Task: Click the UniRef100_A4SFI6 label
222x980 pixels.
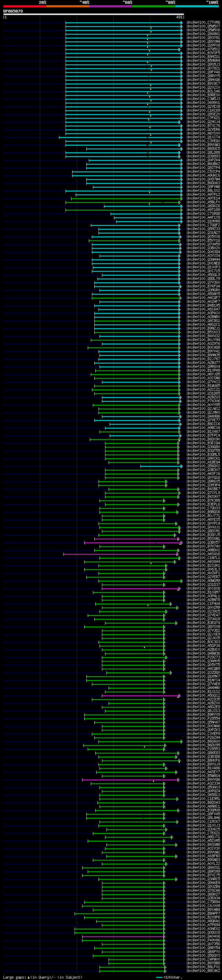Action: coord(203,473)
